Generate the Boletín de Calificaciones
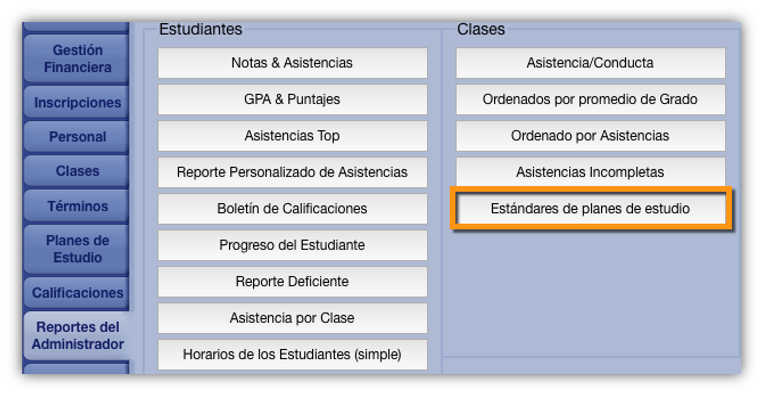The image size is (781, 404). (292, 209)
